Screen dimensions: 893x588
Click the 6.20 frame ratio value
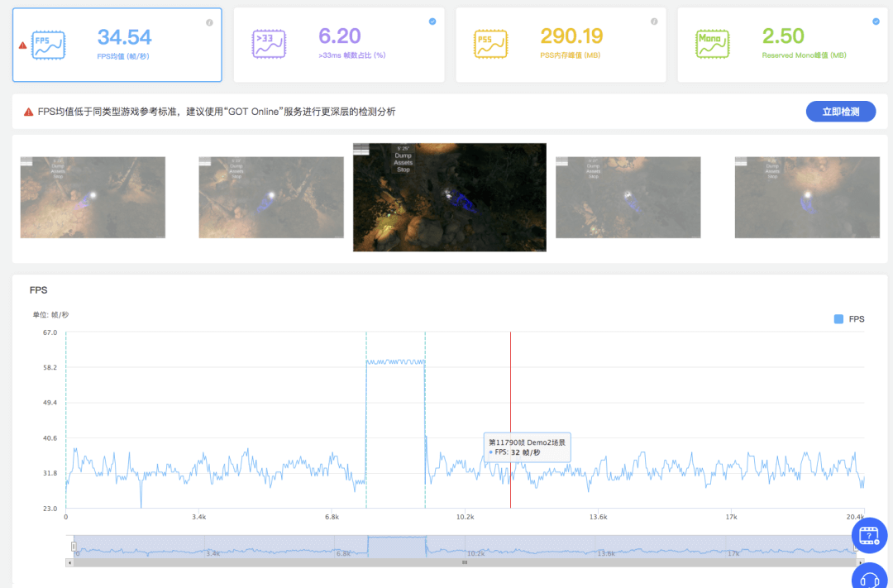click(340, 36)
